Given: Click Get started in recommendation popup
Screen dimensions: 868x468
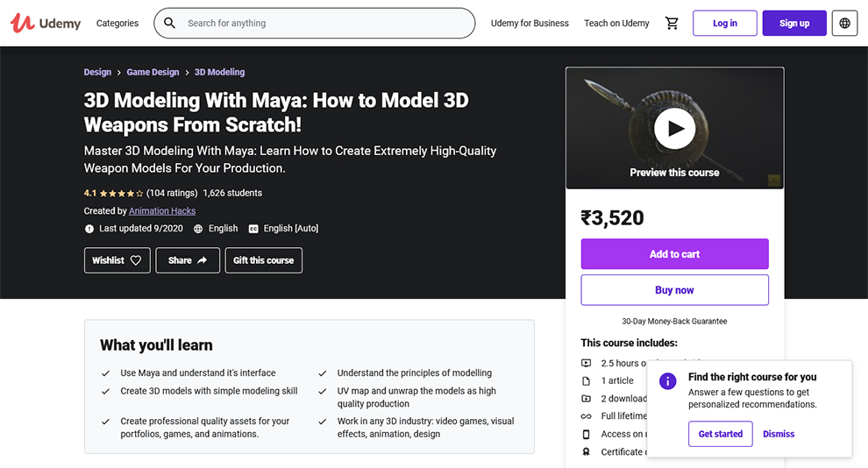Looking at the screenshot, I should coord(720,434).
